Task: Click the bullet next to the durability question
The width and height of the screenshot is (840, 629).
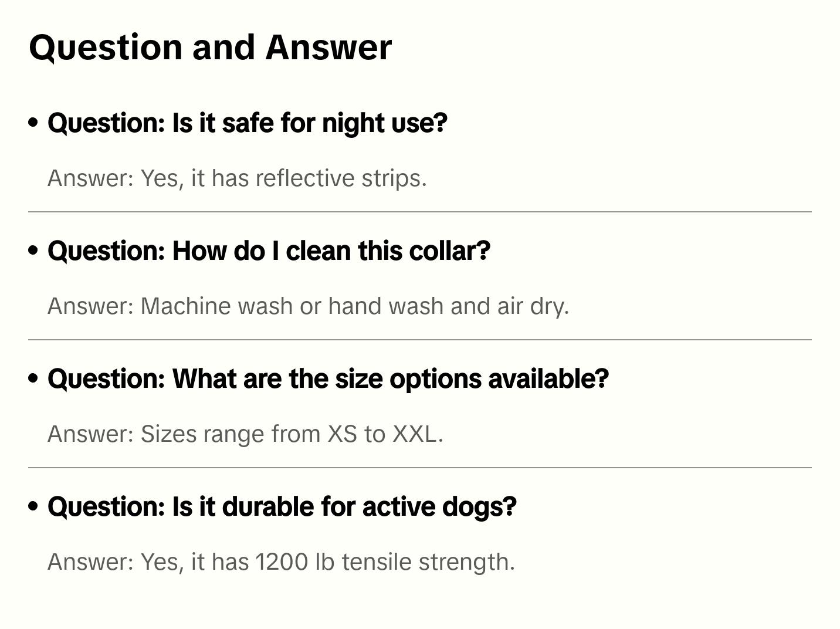Action: (33, 506)
